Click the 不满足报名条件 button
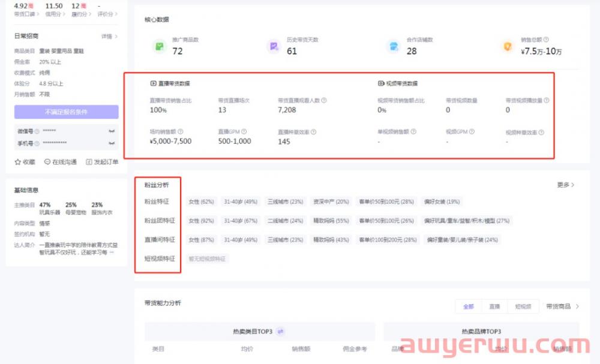600x364 pixels. tap(66, 112)
